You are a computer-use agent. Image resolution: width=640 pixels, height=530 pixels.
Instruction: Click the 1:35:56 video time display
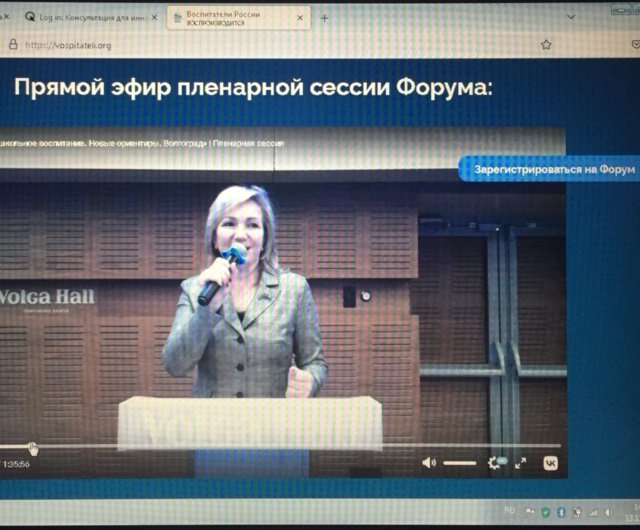tap(16, 464)
